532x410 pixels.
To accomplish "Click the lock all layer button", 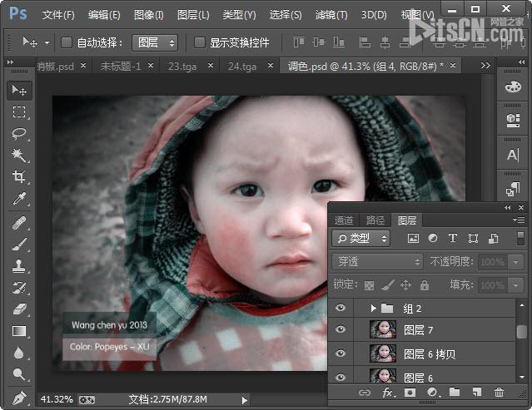I will coord(425,285).
